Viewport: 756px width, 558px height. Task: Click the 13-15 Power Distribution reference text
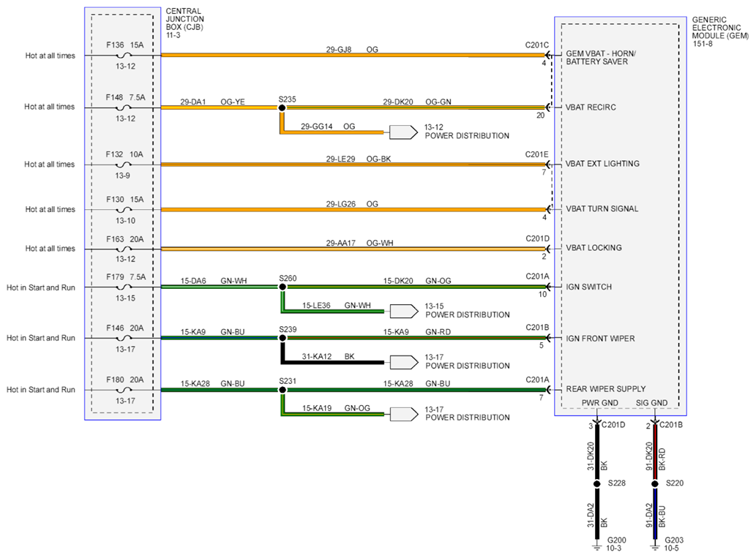point(467,310)
